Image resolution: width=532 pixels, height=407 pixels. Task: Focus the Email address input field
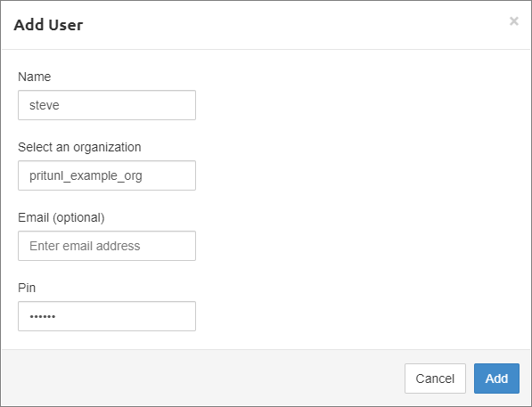click(107, 246)
